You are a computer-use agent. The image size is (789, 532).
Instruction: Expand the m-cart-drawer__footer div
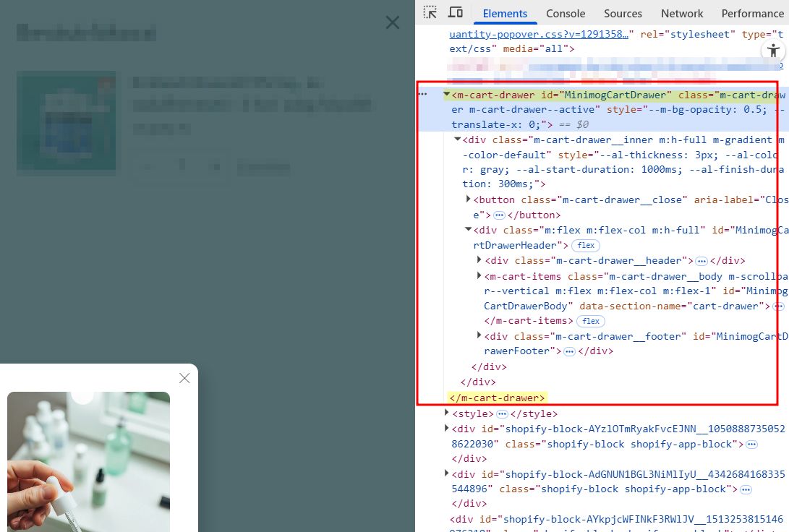point(479,336)
